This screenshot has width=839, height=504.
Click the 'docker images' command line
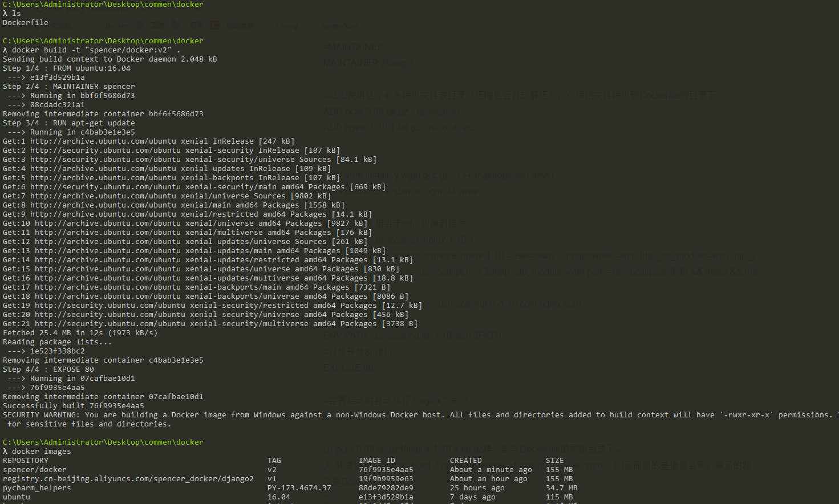click(37, 452)
